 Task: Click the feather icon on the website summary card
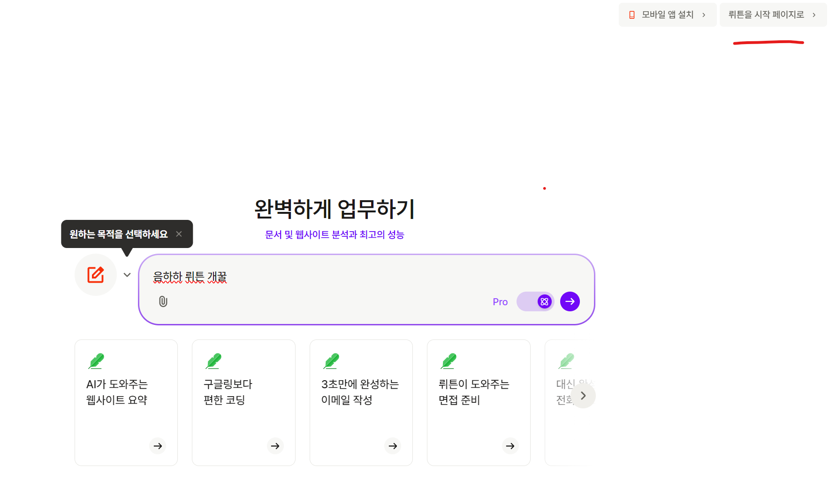[96, 361]
